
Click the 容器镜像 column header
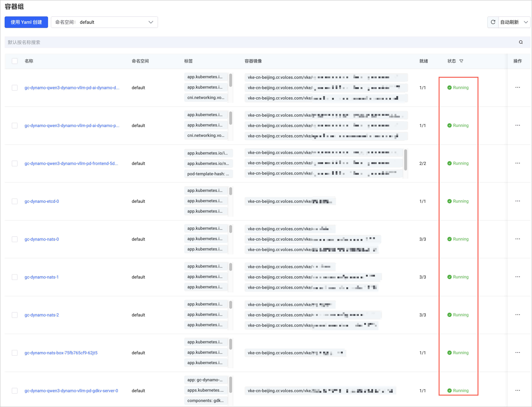pyautogui.click(x=253, y=61)
